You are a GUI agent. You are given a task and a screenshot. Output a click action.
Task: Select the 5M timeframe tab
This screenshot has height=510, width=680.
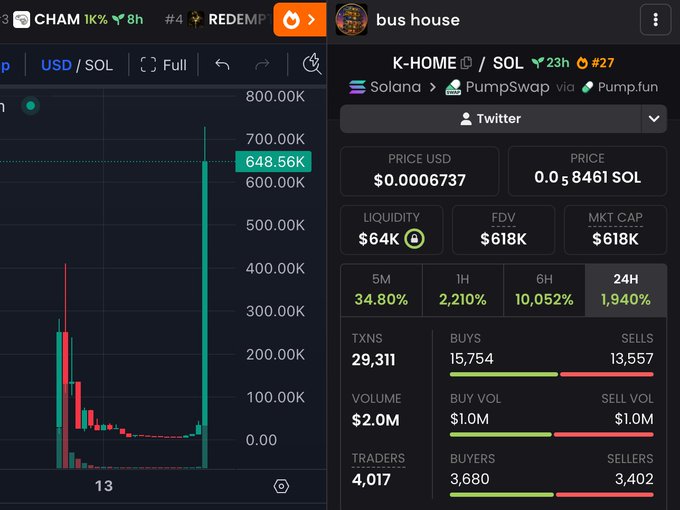(x=381, y=290)
